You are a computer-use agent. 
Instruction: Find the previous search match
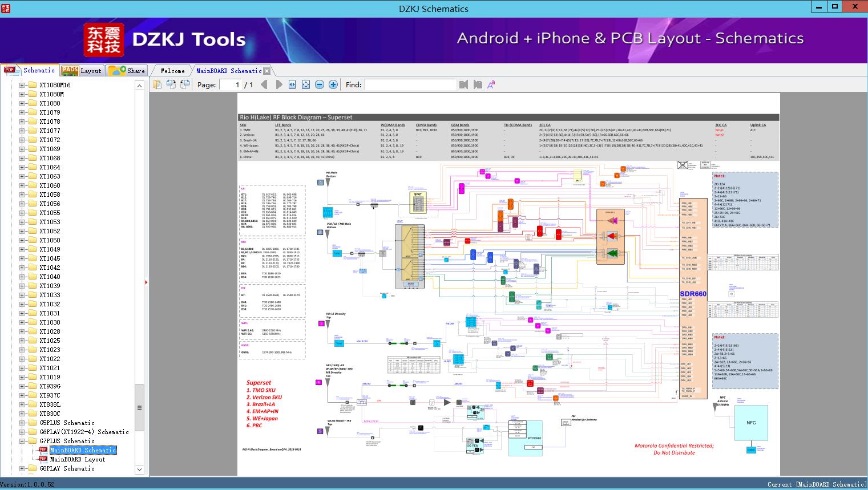[463, 84]
